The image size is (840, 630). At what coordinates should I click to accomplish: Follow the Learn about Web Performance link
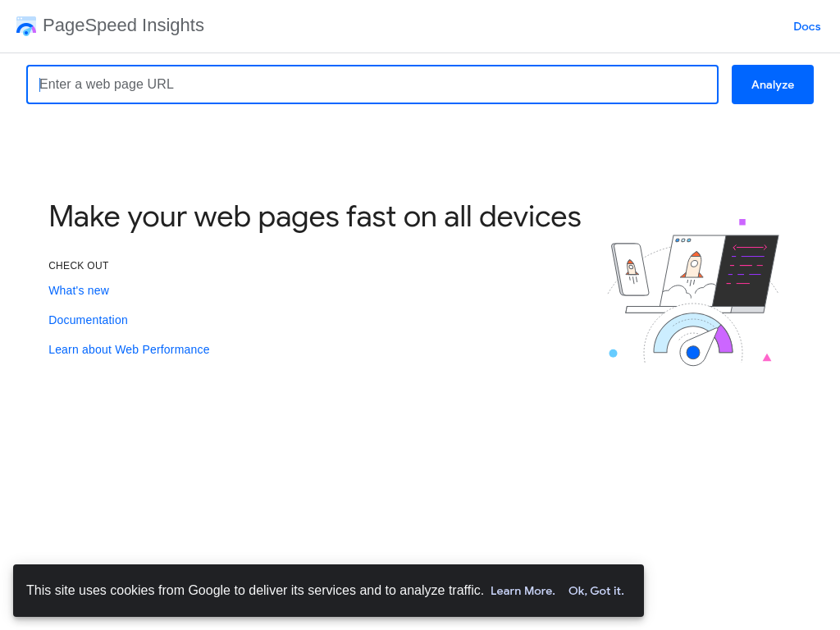[129, 349]
